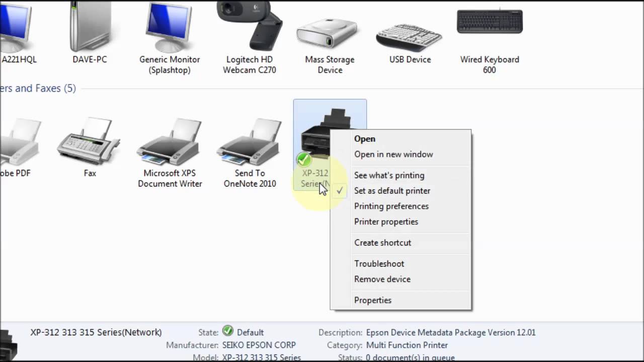Select the Mass Storage Device icon

(330, 33)
